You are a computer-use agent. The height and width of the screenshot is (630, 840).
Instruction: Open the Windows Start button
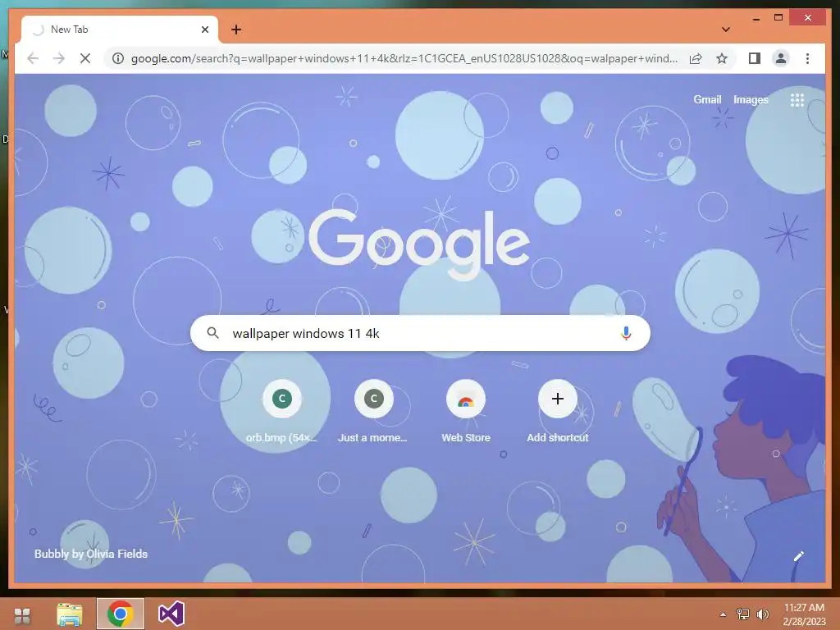(x=22, y=615)
